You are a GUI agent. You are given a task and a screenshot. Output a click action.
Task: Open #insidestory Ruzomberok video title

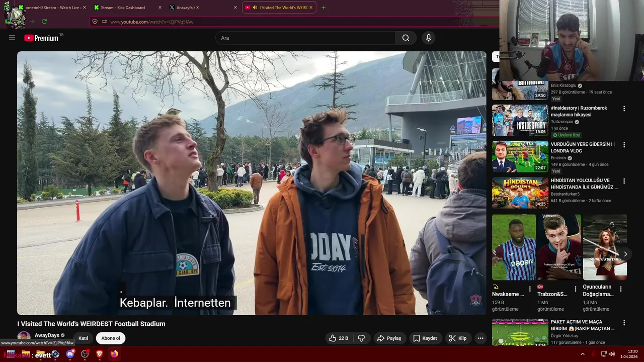pos(579,111)
